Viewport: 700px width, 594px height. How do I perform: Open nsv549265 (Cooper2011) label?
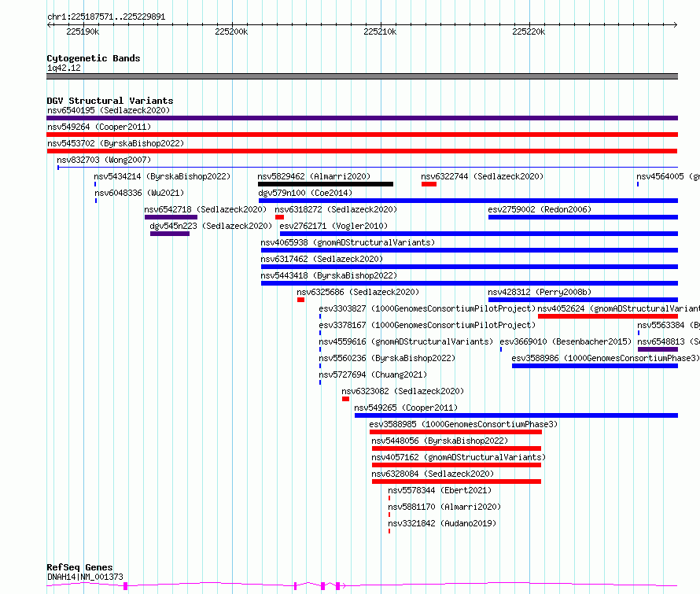[406, 408]
